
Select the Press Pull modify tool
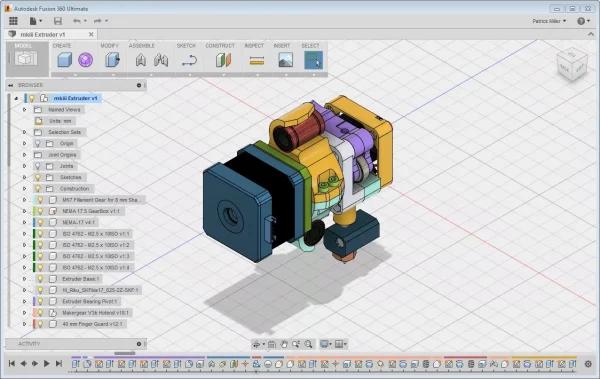[x=112, y=60]
